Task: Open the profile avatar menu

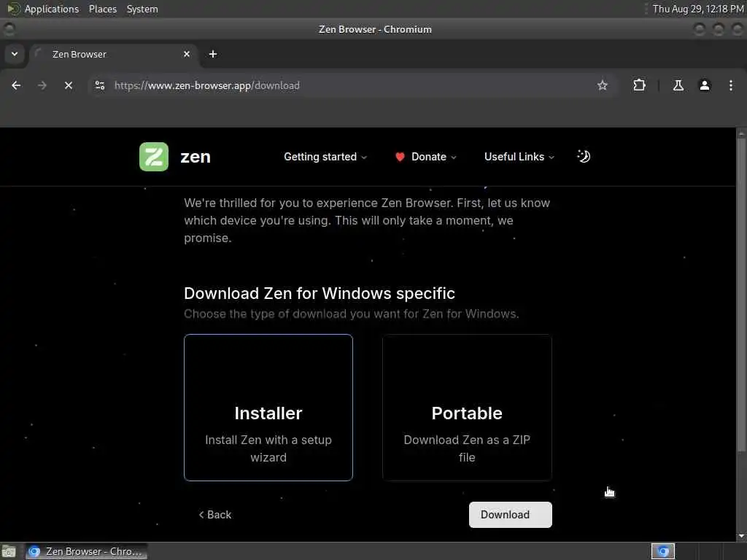Action: 705,85
